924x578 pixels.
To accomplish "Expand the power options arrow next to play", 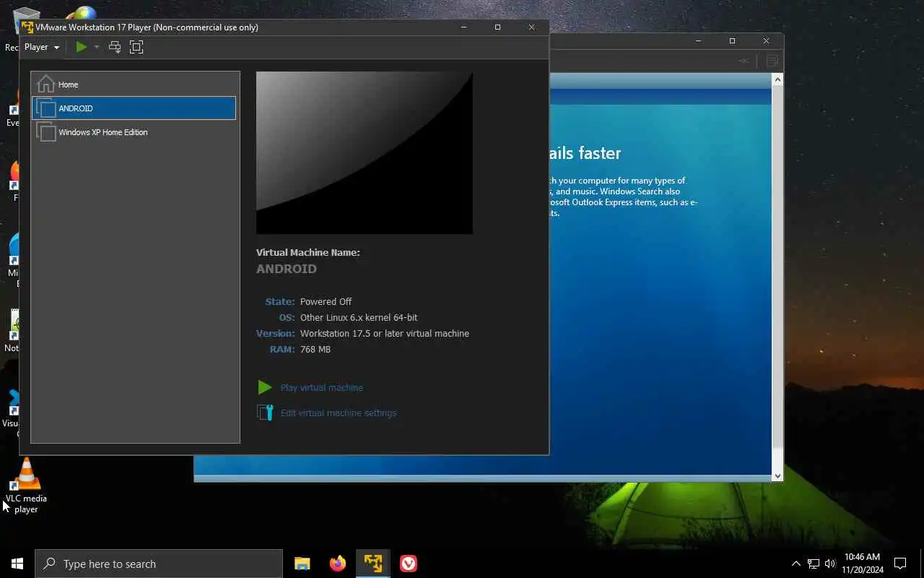I will [97, 47].
